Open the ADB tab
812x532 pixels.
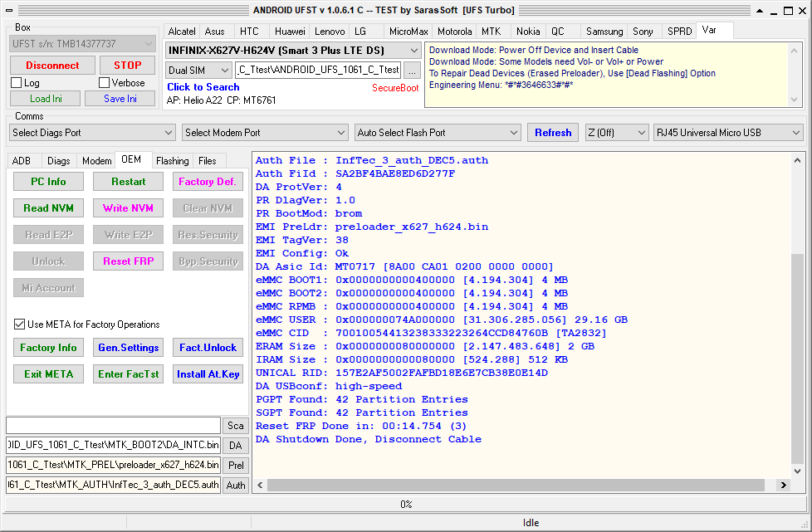pos(22,161)
